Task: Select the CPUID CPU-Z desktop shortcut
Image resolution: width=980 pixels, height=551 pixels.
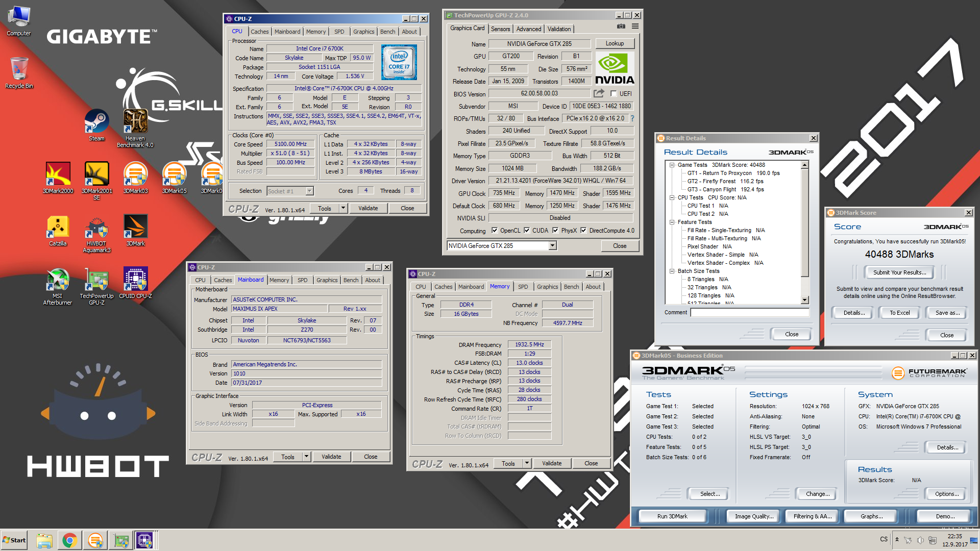Action: [x=135, y=283]
